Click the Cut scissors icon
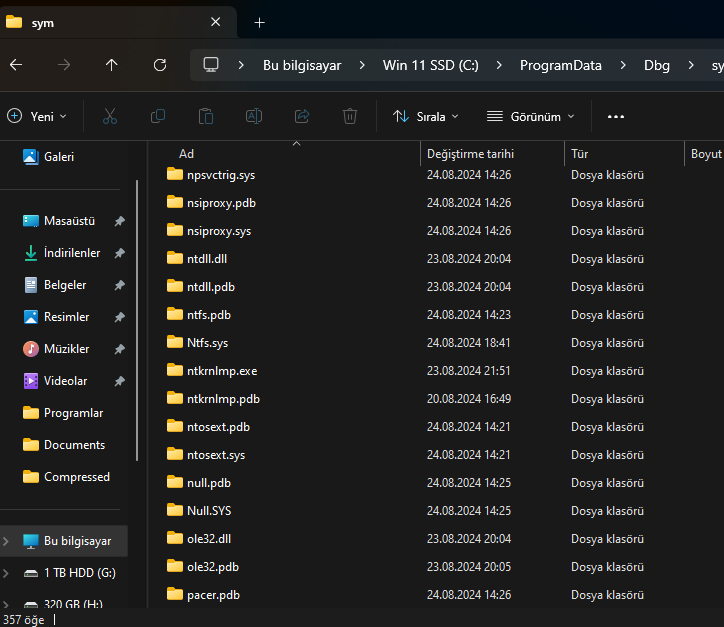Screen dimensions: 724x627 coord(110,116)
